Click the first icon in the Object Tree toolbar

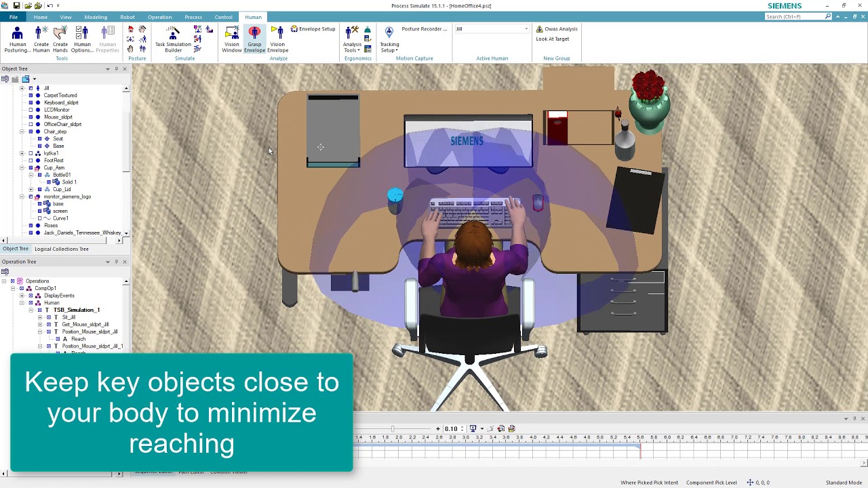click(x=5, y=79)
